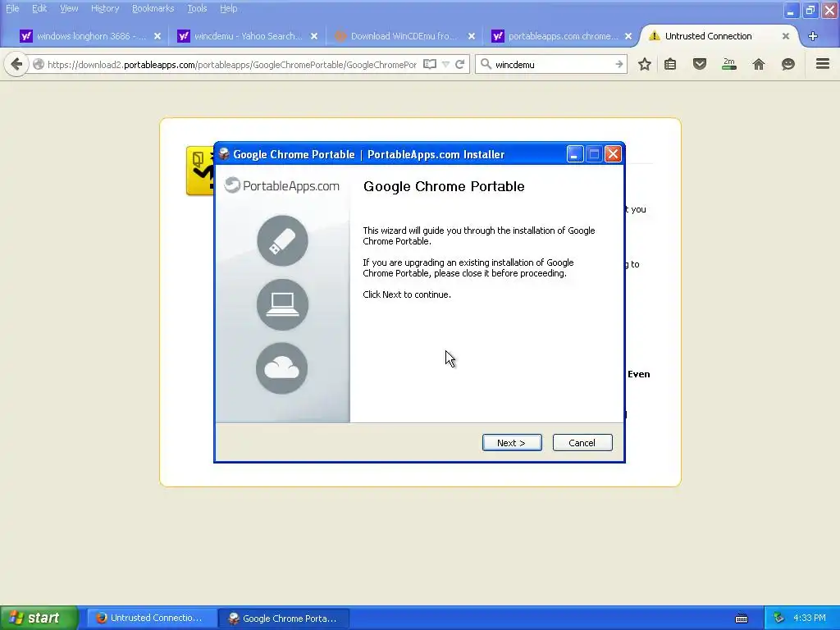The width and height of the screenshot is (840, 630).
Task: Click the wincdemu search box
Action: coord(552,64)
